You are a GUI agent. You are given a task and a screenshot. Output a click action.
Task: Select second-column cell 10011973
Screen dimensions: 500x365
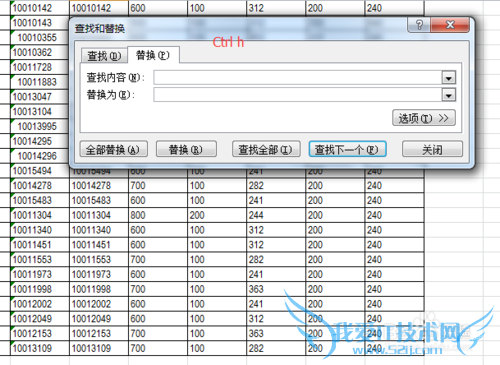click(99, 274)
